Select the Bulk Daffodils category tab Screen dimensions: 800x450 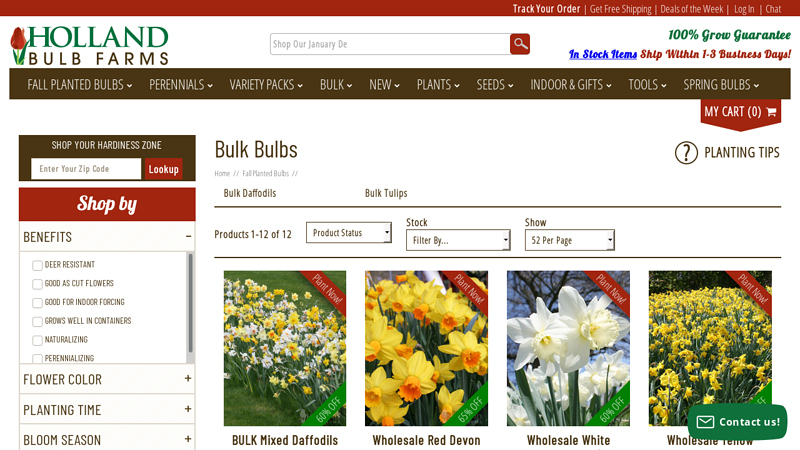point(250,193)
